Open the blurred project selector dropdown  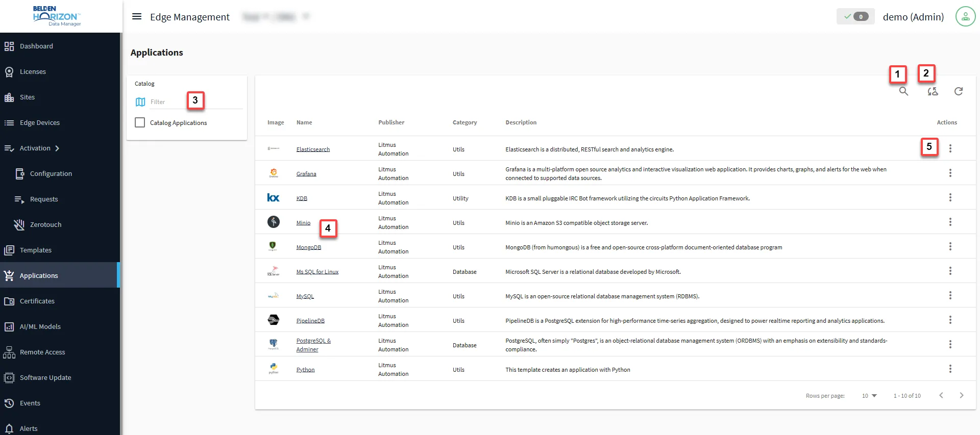point(276,17)
